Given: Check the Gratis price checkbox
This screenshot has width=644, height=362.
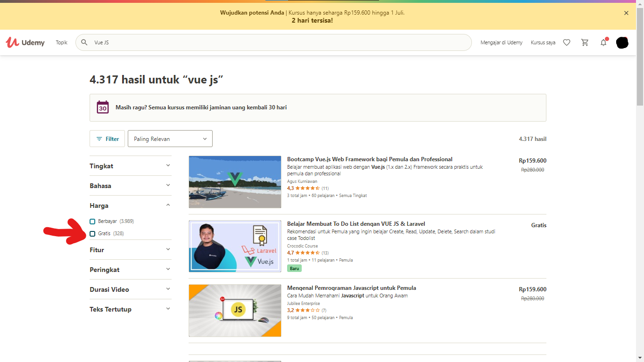Looking at the screenshot, I should [92, 234].
